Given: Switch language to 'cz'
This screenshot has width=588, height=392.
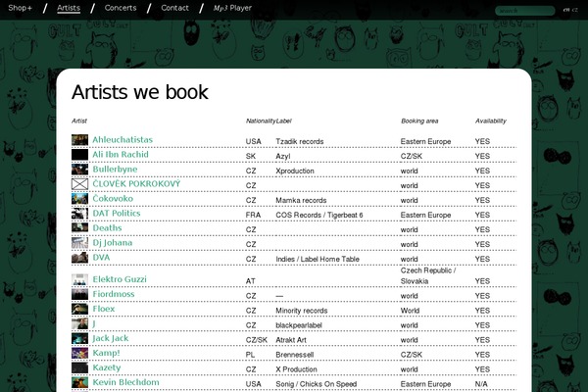Looking at the screenshot, I should (574, 10).
